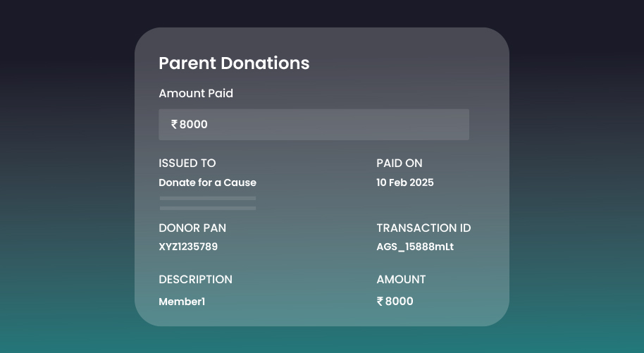Viewport: 644px width, 353px height.
Task: Click the DONOR PAN label
Action: pyautogui.click(x=192, y=228)
